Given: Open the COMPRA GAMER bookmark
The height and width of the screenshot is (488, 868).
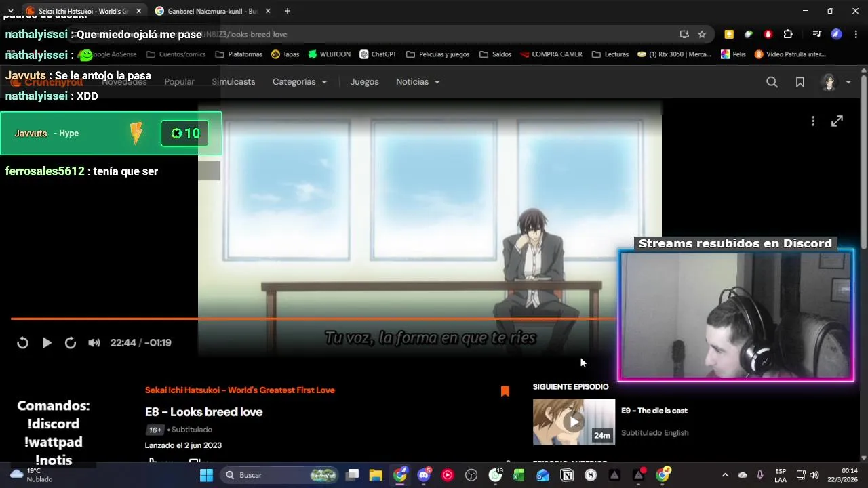Looking at the screenshot, I should point(551,54).
